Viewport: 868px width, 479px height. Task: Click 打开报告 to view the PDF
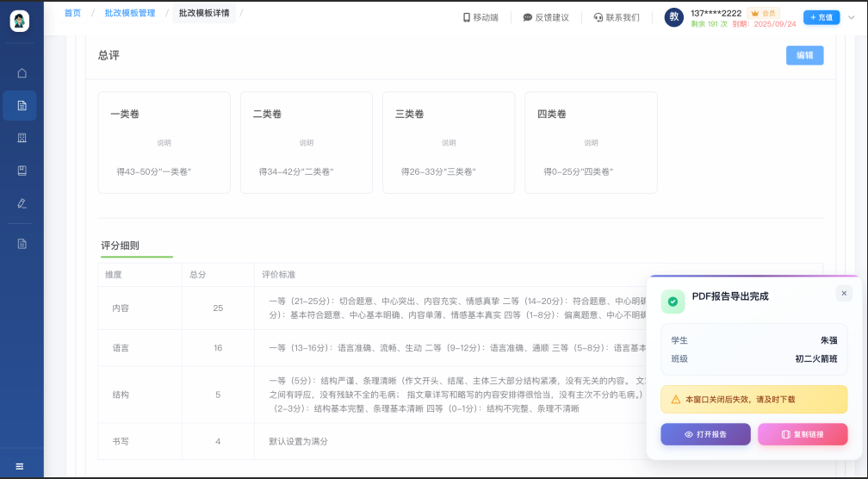click(705, 434)
